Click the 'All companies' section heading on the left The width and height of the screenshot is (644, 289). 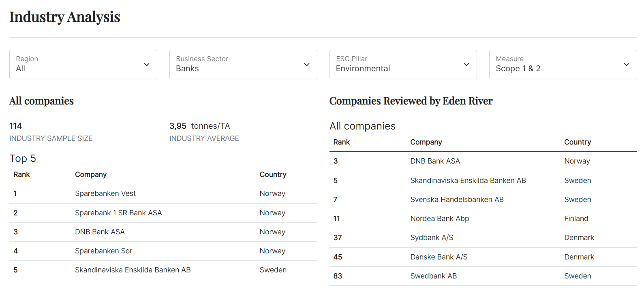pyautogui.click(x=41, y=101)
